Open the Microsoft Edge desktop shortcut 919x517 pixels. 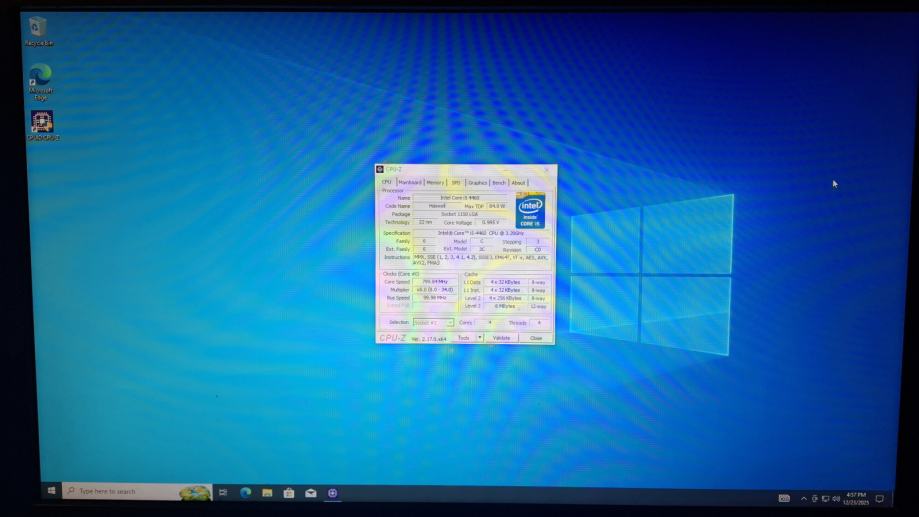(40, 81)
